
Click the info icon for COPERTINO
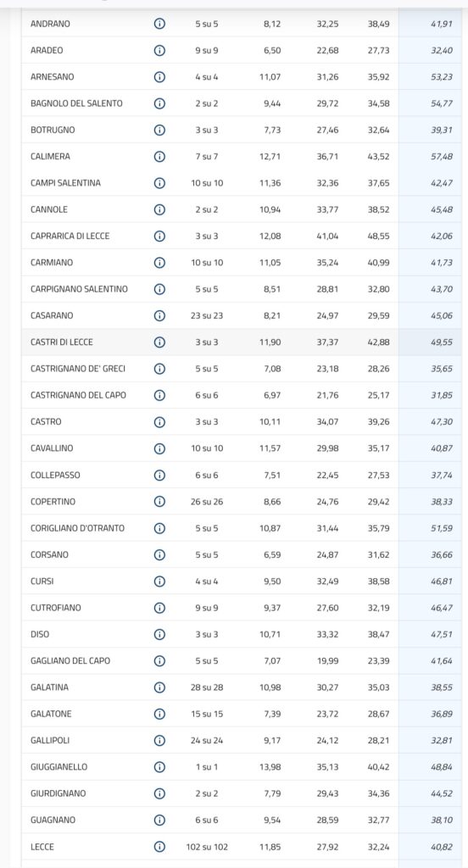coord(159,502)
